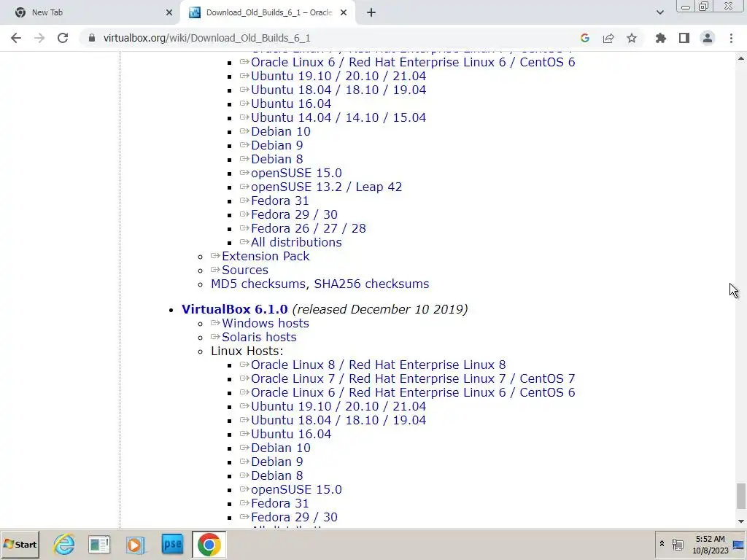Click 6.1.0 Ubuntu 19.10 / 20.10 / 21.04 link
Screen dimensions: 747x560
tap(338, 405)
